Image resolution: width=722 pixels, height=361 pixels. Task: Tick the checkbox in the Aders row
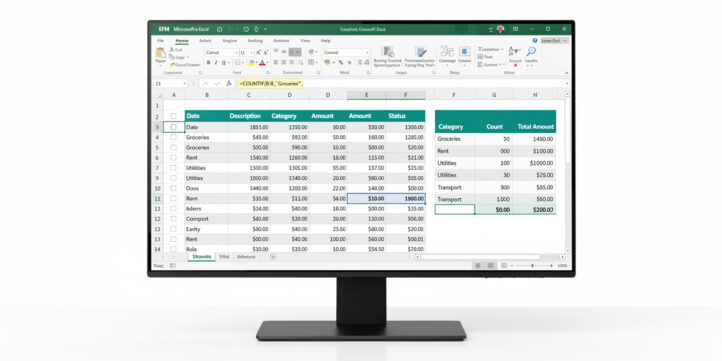pos(174,209)
